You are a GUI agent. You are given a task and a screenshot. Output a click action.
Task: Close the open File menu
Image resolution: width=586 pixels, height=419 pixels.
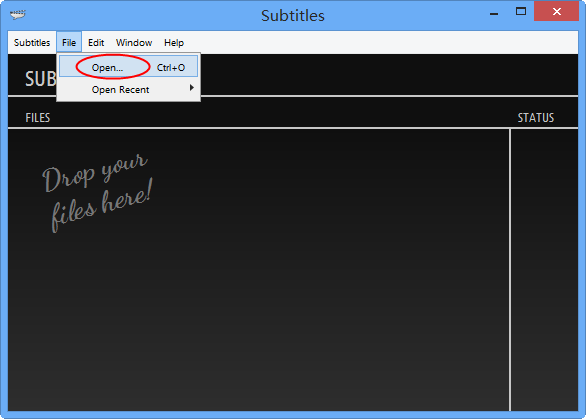pyautogui.click(x=69, y=43)
